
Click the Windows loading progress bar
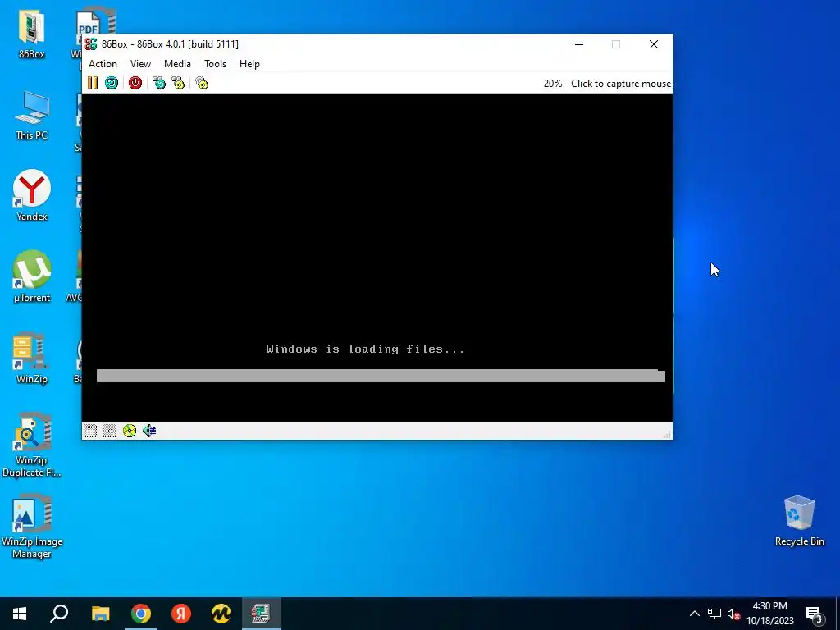[x=381, y=376]
